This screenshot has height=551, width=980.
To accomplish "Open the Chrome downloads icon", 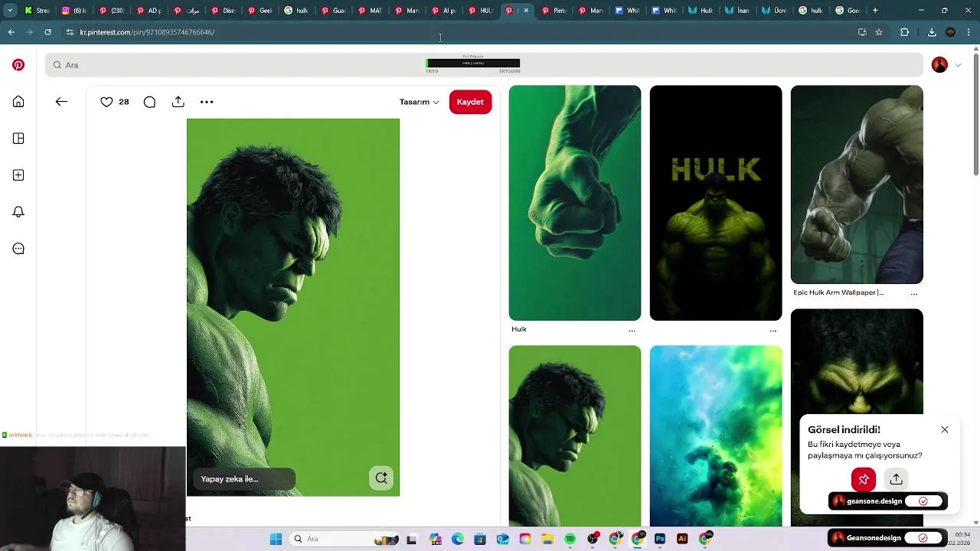I will pyautogui.click(x=932, y=32).
